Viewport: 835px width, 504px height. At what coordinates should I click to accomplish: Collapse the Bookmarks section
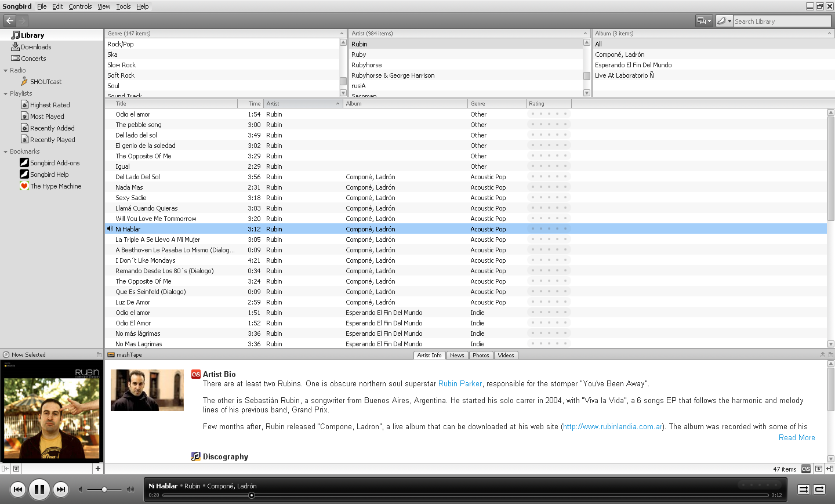click(x=6, y=152)
